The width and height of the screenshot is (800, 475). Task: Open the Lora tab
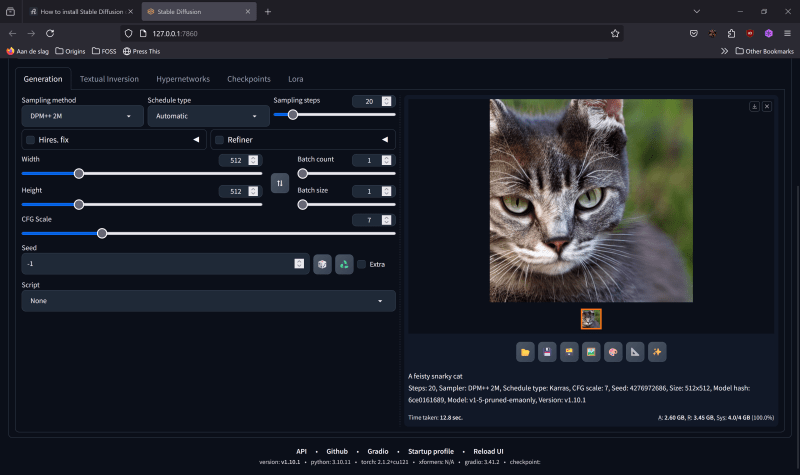tap(295, 78)
